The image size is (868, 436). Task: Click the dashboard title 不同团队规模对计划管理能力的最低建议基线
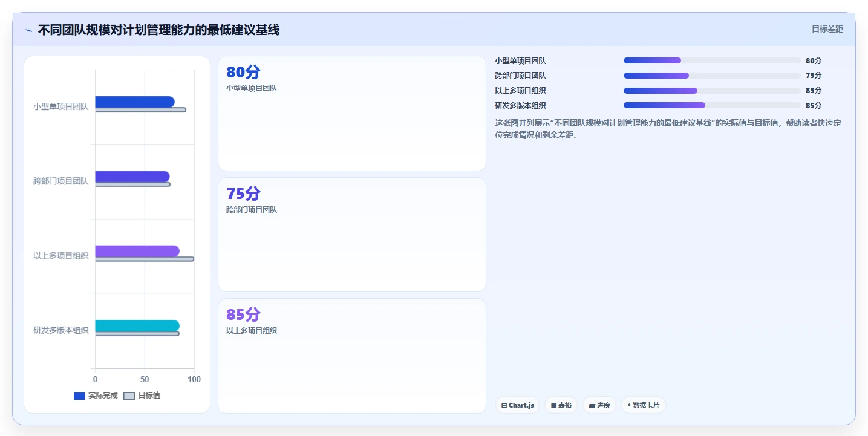click(158, 30)
